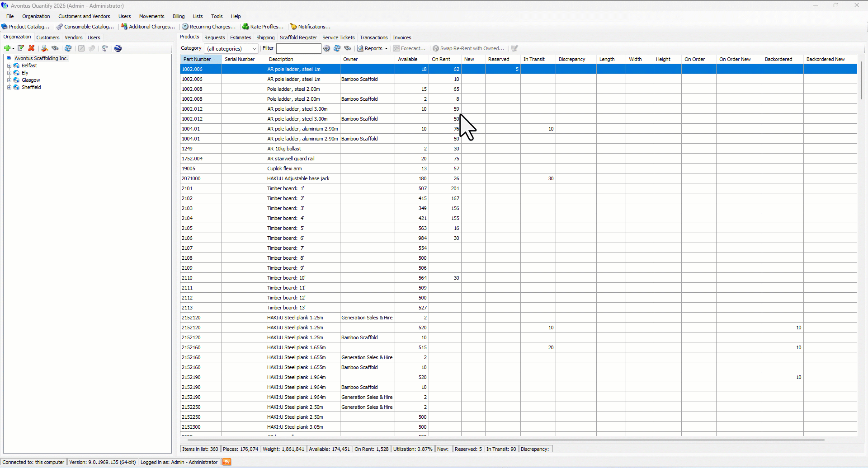Screen dimensions: 868x468
Task: Refresh the organization tree
Action: pos(68,48)
